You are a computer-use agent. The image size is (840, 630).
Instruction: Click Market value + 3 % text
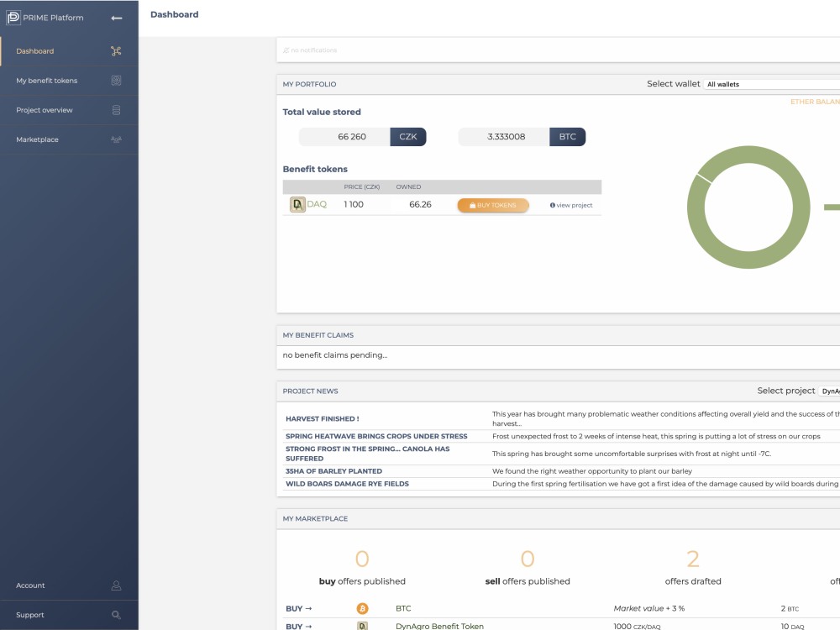[x=648, y=608]
